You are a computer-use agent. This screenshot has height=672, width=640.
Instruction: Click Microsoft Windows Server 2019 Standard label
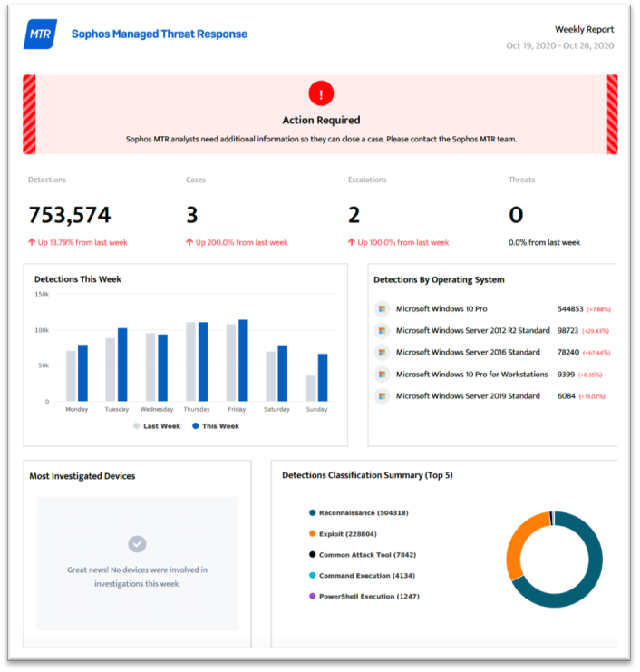(468, 396)
